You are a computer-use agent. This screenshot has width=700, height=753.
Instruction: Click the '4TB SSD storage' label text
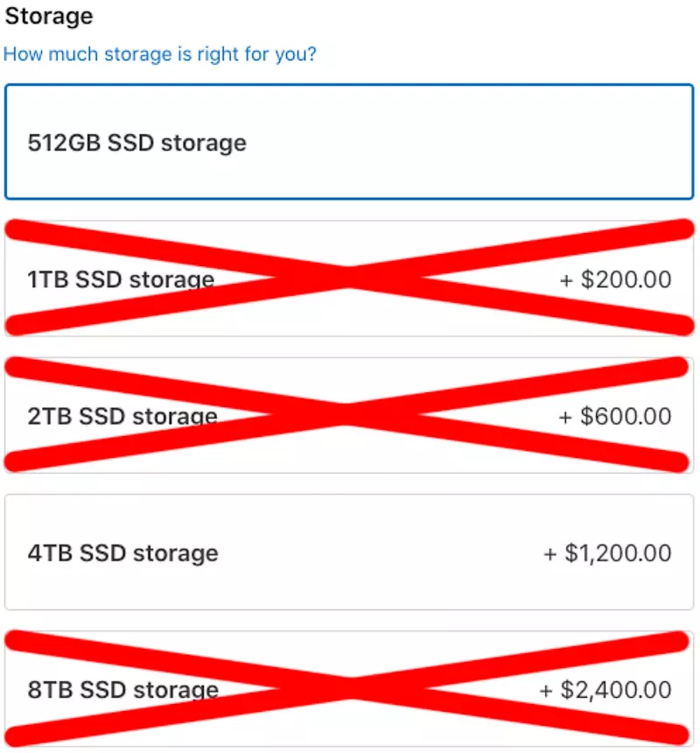tap(122, 553)
